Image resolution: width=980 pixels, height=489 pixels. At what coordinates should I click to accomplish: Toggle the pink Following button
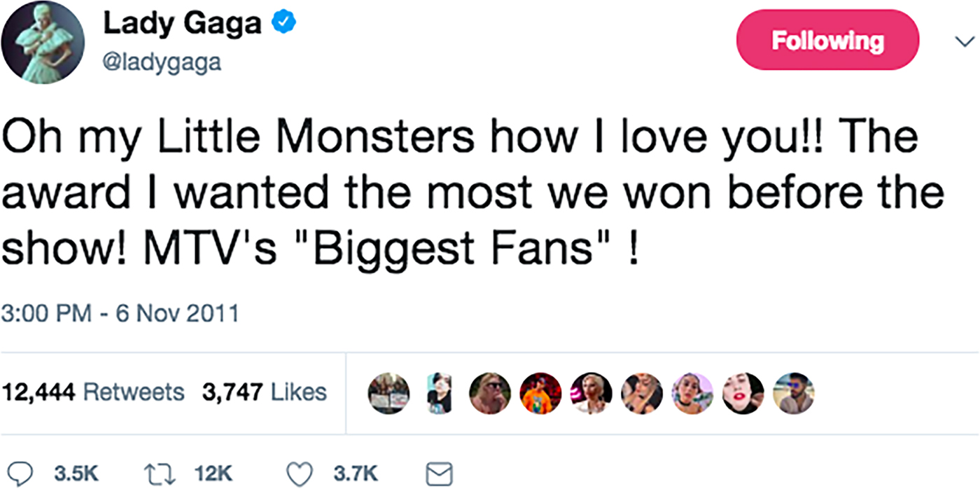(x=827, y=41)
